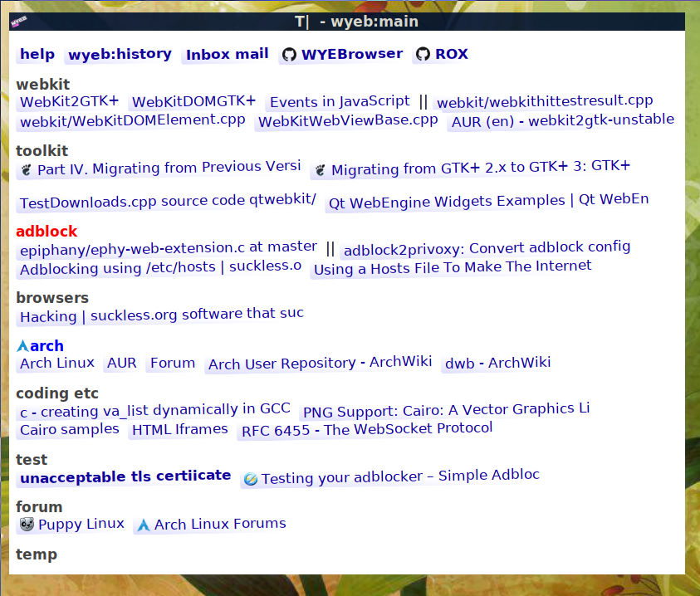Click the test section heading

(32, 459)
